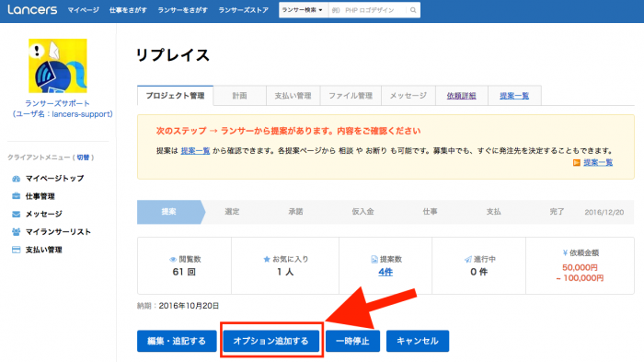The height and width of the screenshot is (362, 644).
Task: Click the 2016/12/20 date in progress bar
Action: click(604, 212)
